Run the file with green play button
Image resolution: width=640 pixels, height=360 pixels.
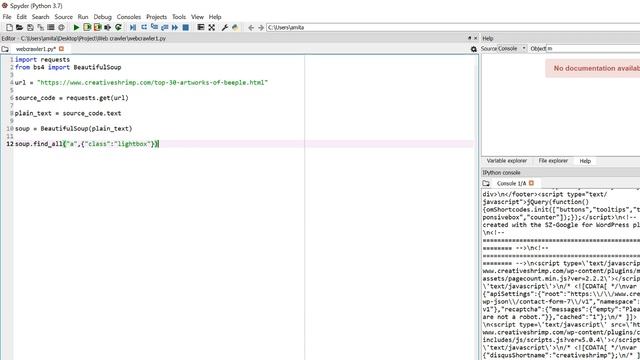point(76,27)
